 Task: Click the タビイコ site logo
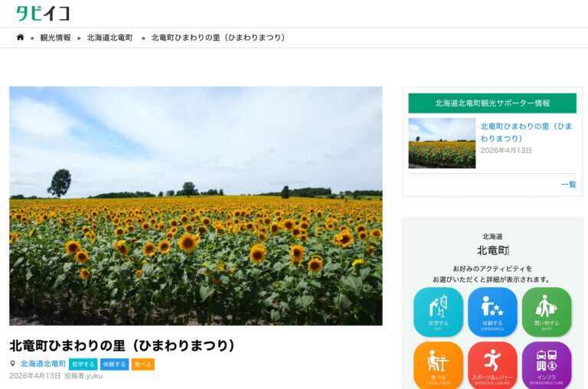pos(43,13)
